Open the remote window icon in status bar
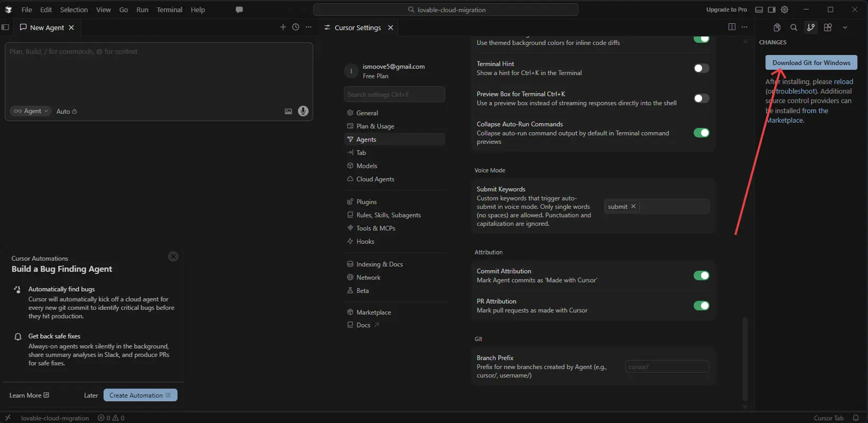This screenshot has width=868, height=423. (x=7, y=418)
